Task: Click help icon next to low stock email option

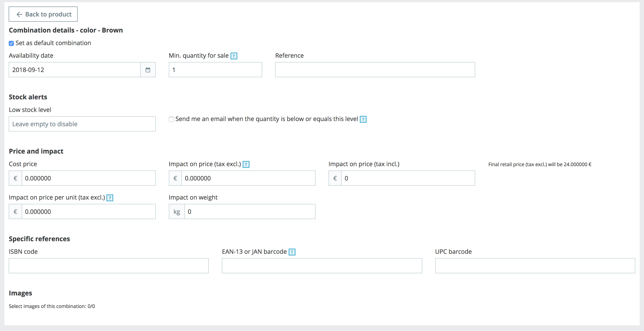Action: pos(363,119)
